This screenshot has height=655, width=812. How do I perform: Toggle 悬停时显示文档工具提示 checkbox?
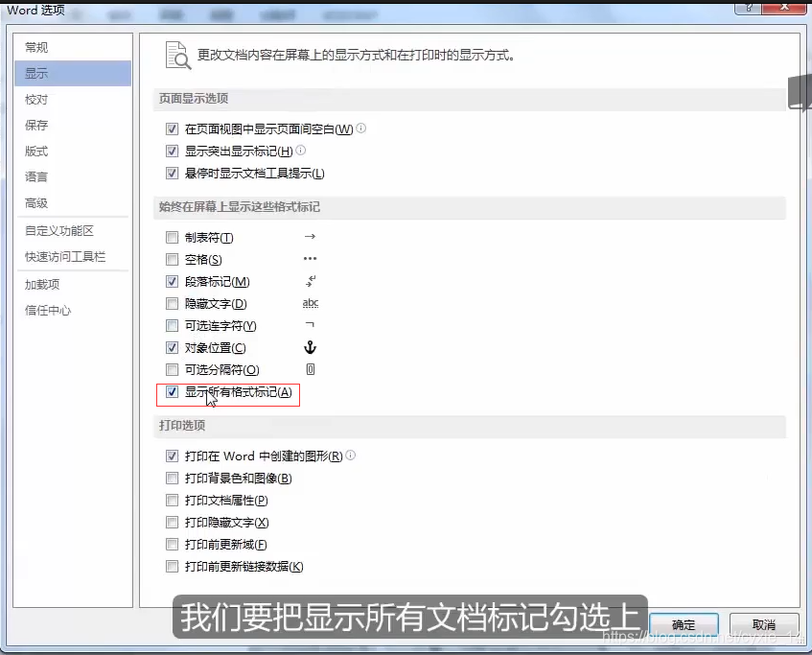click(172, 173)
